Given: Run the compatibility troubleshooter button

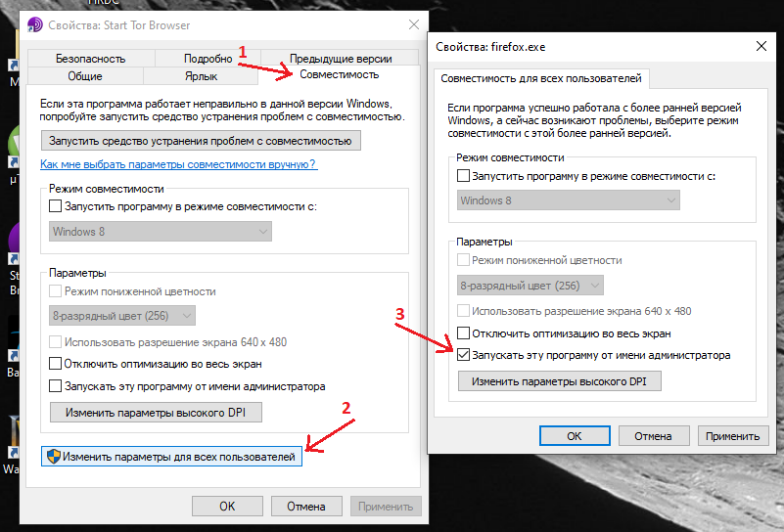Looking at the screenshot, I should pos(201,141).
